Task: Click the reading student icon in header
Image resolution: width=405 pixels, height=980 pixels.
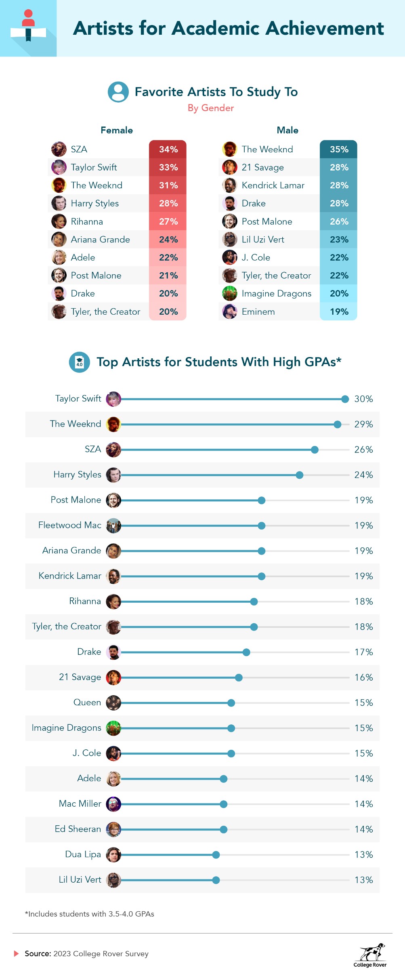Action: [x=28, y=26]
